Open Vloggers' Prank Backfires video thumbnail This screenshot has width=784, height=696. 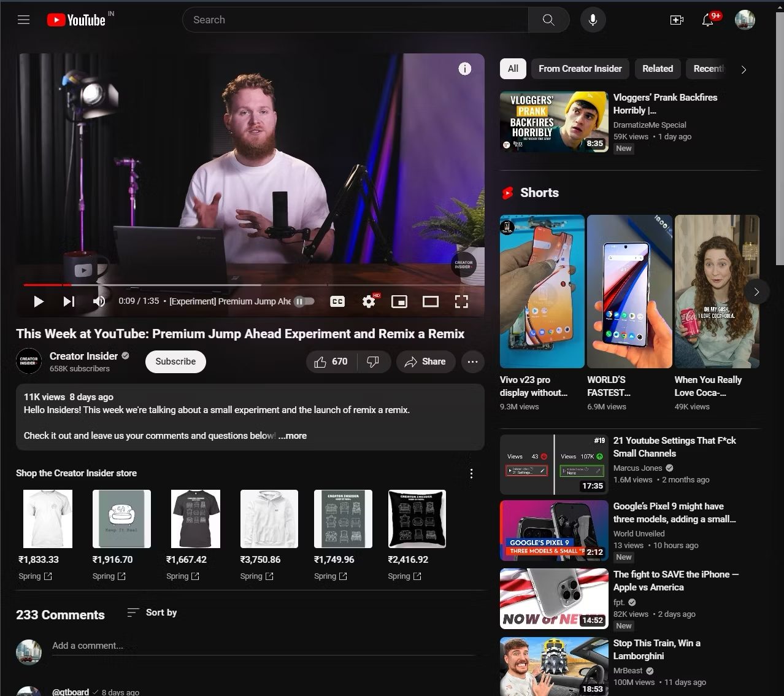tap(554, 122)
